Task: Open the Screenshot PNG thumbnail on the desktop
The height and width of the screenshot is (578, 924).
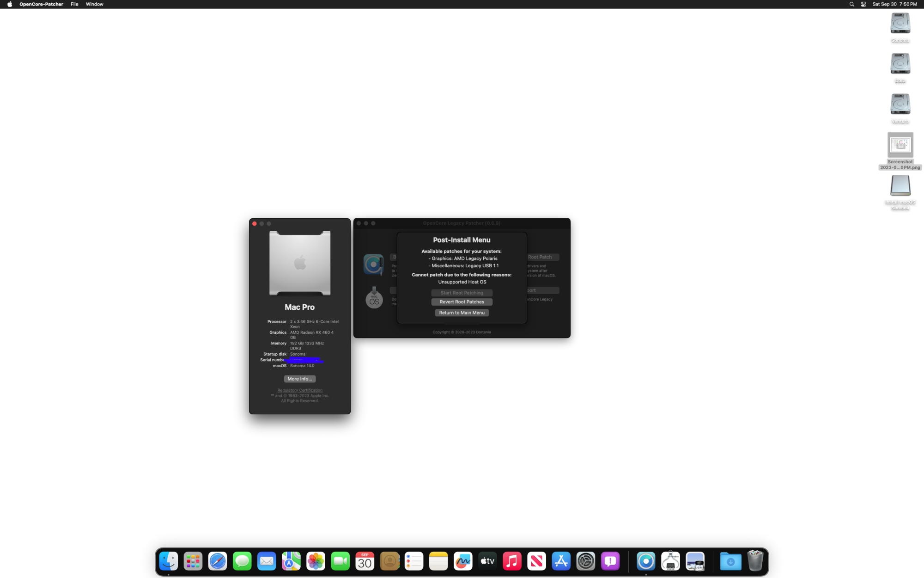Action: point(900,145)
